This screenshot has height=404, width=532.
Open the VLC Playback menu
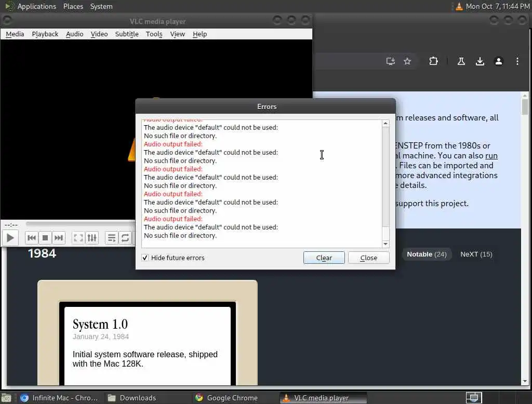[x=45, y=34]
